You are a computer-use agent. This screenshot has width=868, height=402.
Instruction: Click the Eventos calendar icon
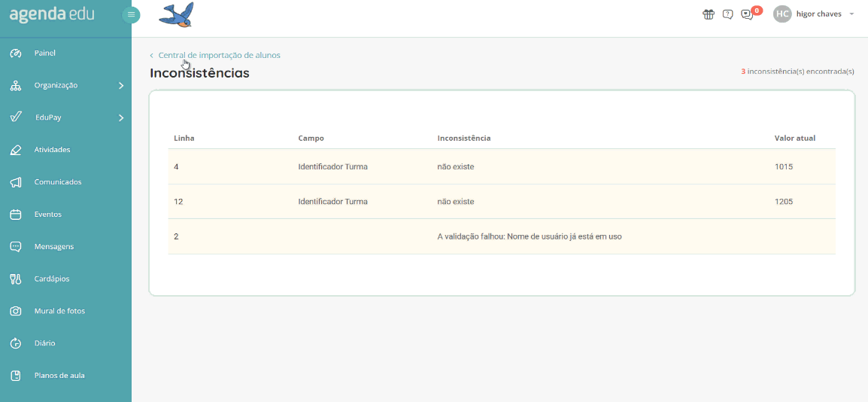pos(15,215)
